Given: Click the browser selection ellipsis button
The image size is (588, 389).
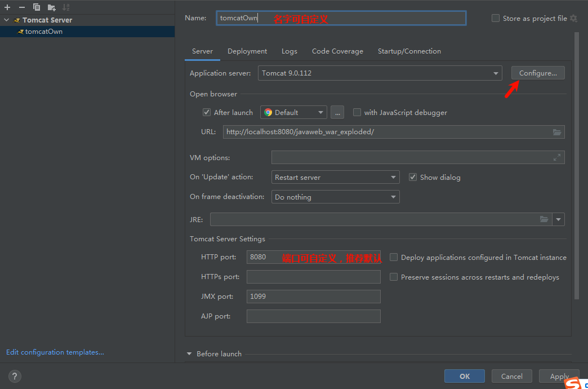Looking at the screenshot, I should point(337,112).
